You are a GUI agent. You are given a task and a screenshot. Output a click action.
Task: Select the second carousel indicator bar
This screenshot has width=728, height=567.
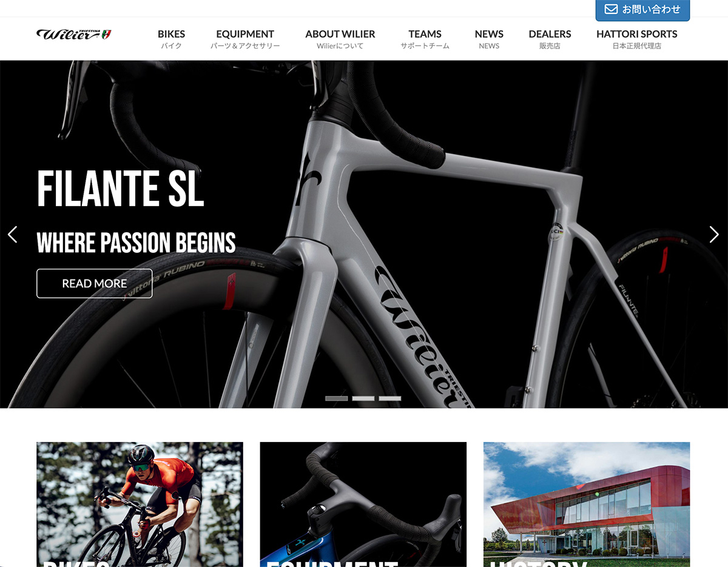click(363, 398)
